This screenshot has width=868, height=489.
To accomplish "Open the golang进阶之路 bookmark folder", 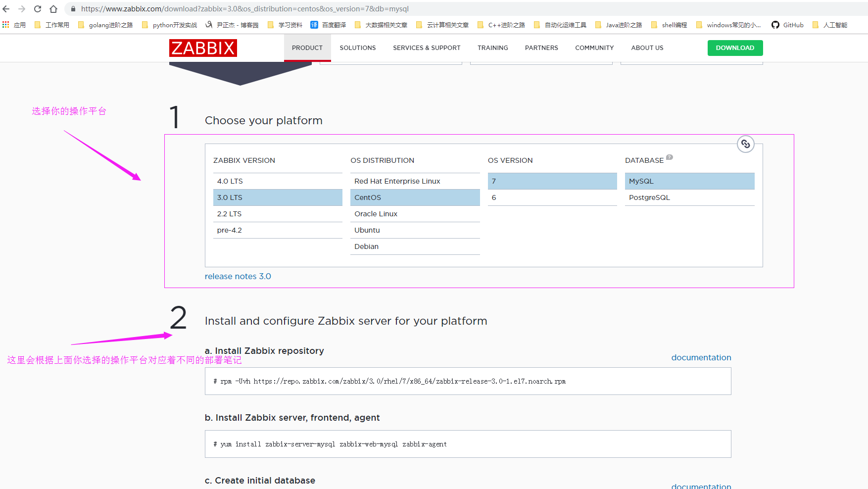I will (x=105, y=25).
